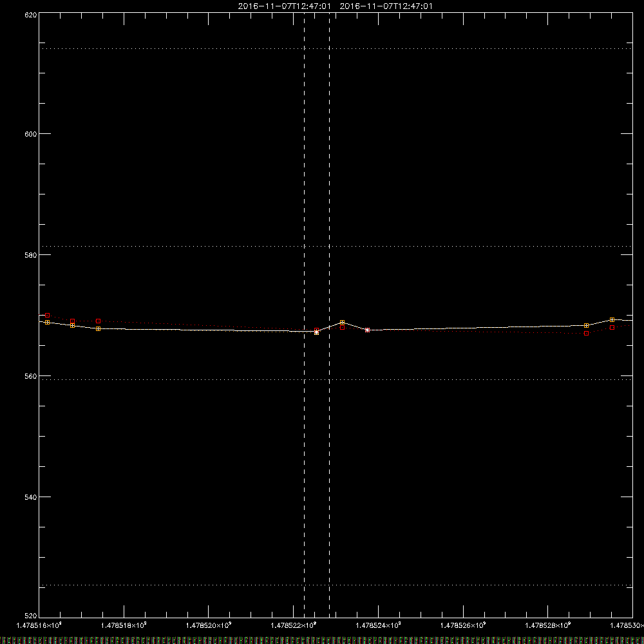Image resolution: width=644 pixels, height=644 pixels.
Task: Select the 580 y-axis label
Action: coord(31,255)
